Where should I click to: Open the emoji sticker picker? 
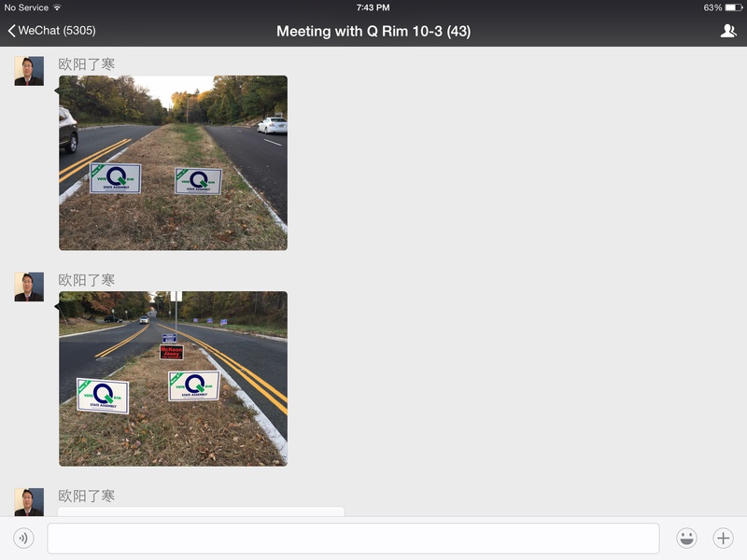pyautogui.click(x=686, y=539)
